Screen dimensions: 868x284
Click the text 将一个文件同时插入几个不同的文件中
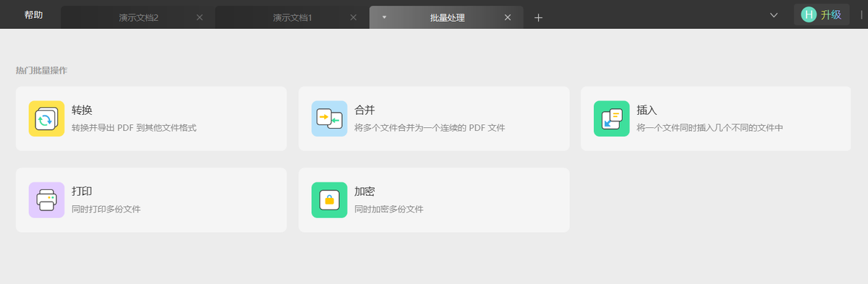[x=710, y=128]
